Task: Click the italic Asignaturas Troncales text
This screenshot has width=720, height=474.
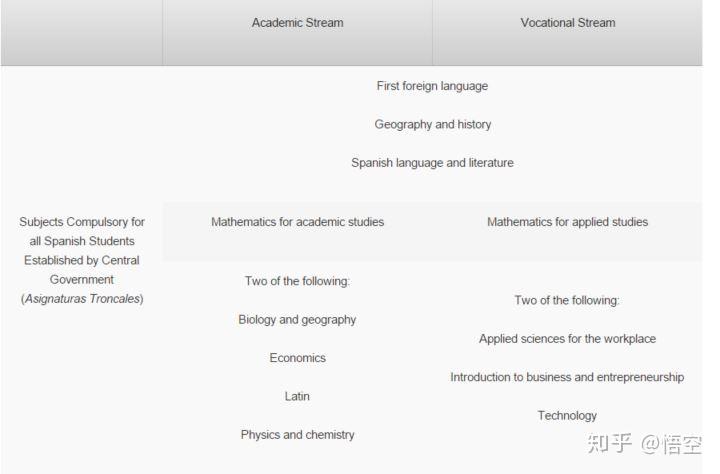Action: click(x=82, y=299)
